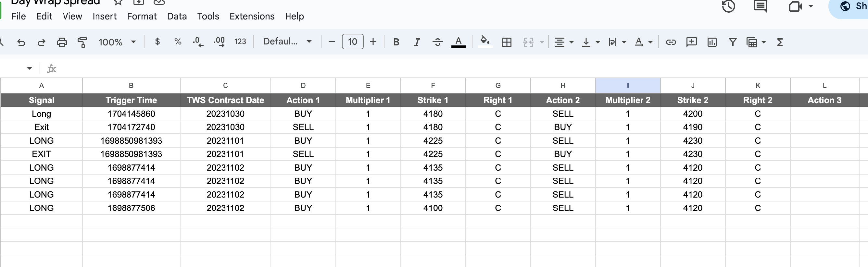Image resolution: width=868 pixels, height=267 pixels.
Task: Click cell with value 1698877506
Action: click(x=131, y=208)
